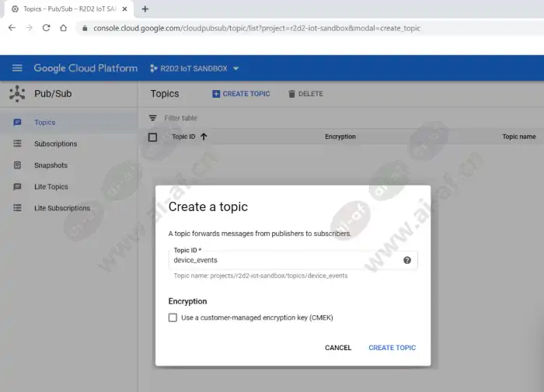Viewport: 544px width, 392px height.
Task: Click the browser back arrow
Action: tap(12, 28)
